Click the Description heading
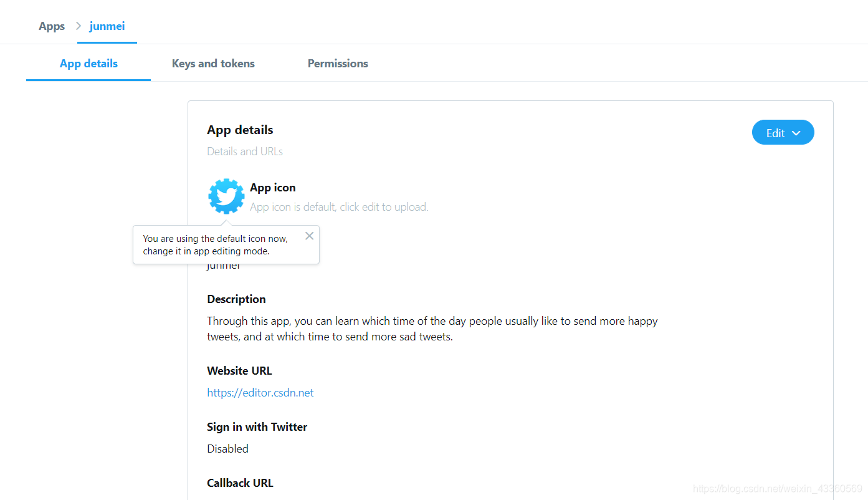Screen dimensions: 868x500 236,299
